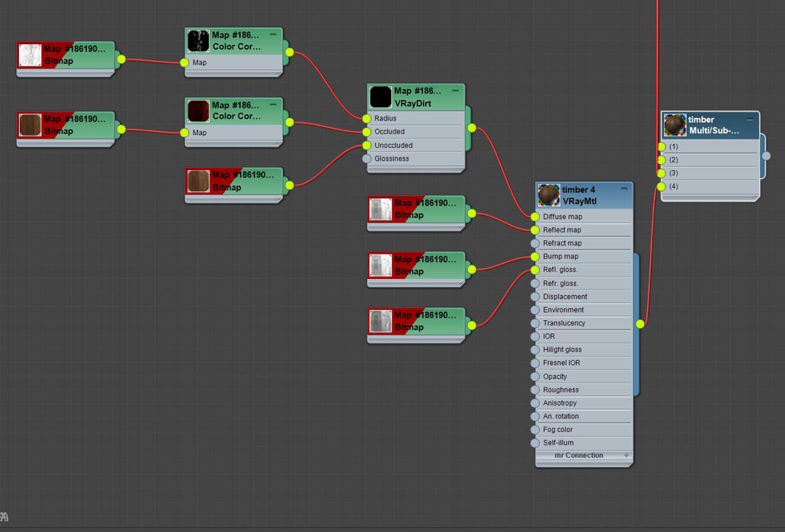Click the Anisotropy input socket

(x=535, y=403)
